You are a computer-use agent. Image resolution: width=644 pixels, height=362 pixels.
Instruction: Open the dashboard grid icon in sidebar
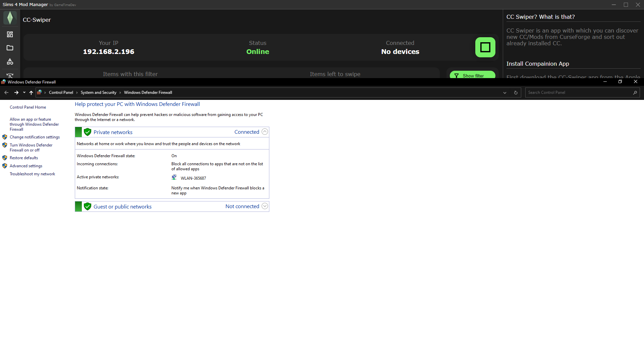[10, 35]
